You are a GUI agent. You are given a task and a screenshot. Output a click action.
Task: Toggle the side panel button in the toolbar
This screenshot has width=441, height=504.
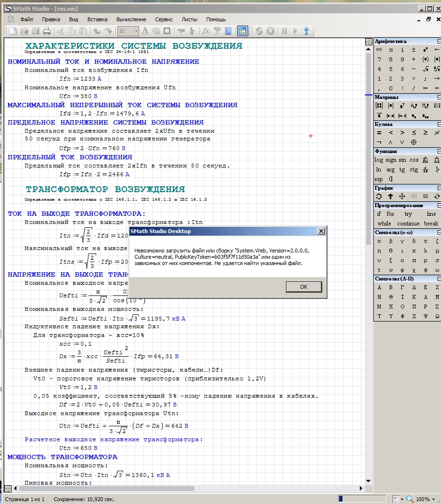point(242,31)
